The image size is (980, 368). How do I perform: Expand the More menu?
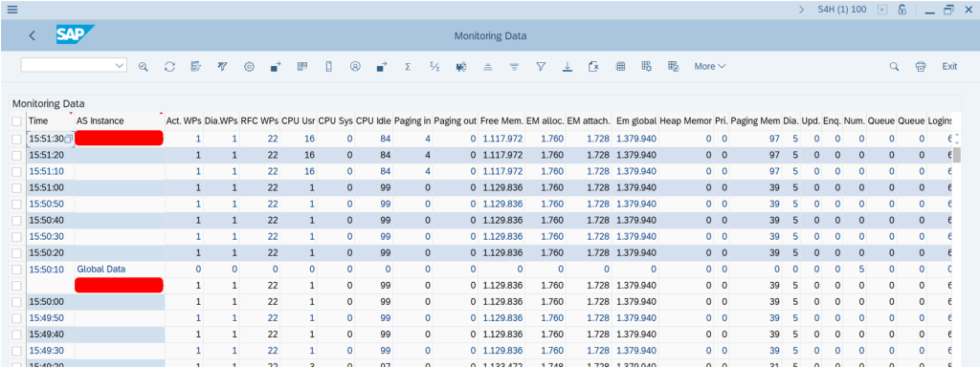coord(709,66)
